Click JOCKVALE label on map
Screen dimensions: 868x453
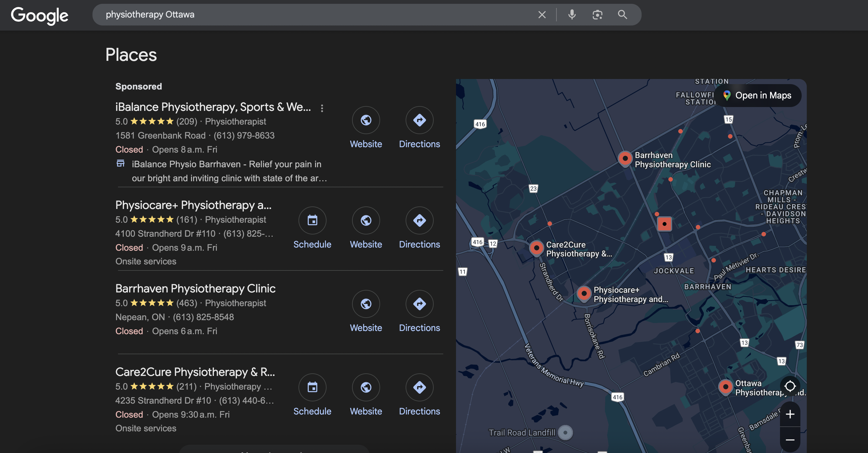click(674, 271)
